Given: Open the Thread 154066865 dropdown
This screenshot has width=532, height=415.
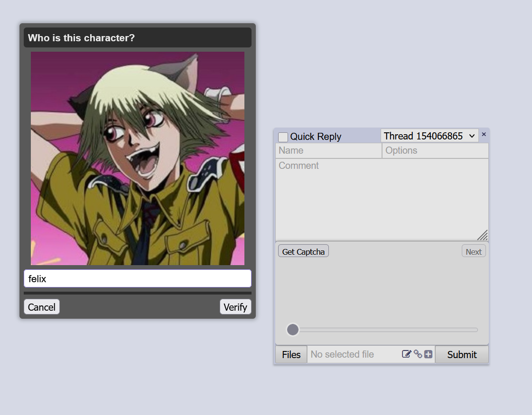Looking at the screenshot, I should coord(429,136).
